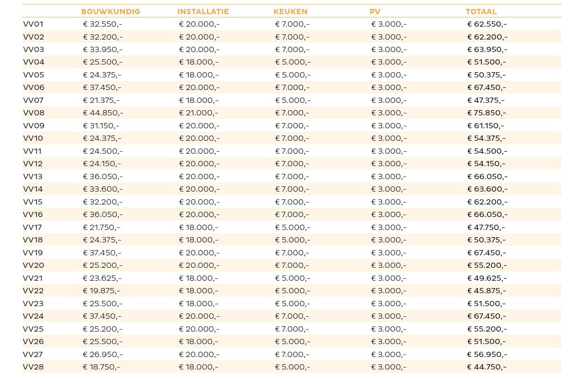This screenshot has height=380, width=588.
Task: Click the TOTAAL column header
Action: pos(481,12)
